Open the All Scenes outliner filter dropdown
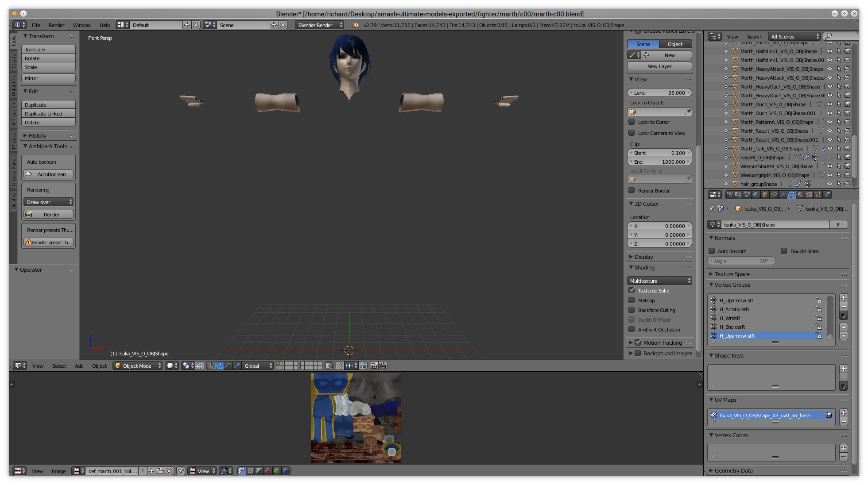 pyautogui.click(x=794, y=36)
